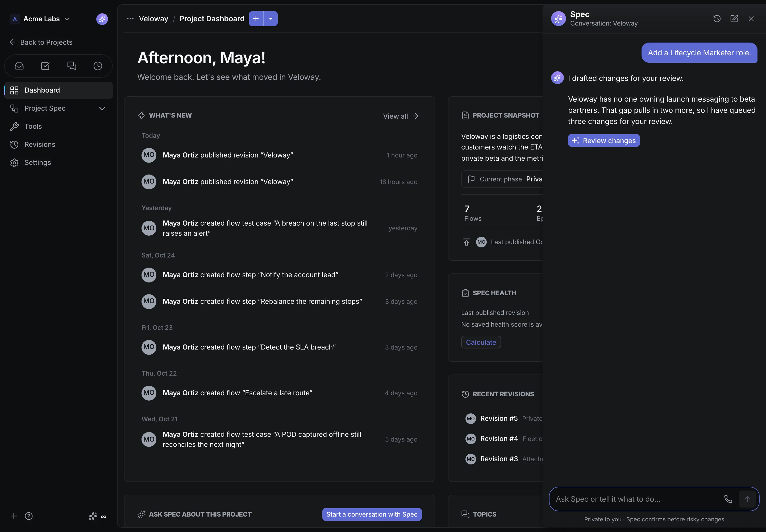
Task: Click the Project Dashboard breadcrumb title
Action: tap(212, 19)
